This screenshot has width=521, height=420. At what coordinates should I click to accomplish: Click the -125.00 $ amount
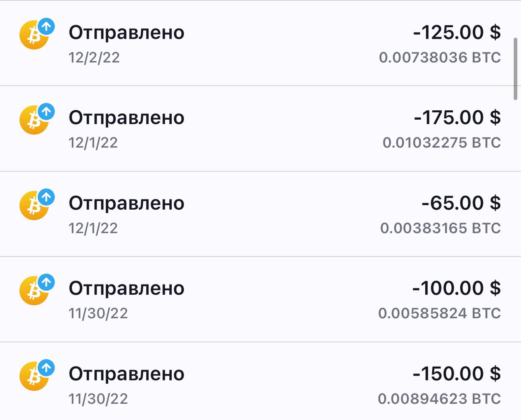(457, 33)
